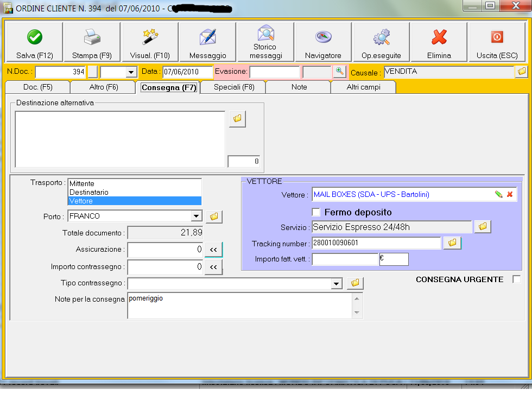This screenshot has height=402, width=532.
Task: Enable the Fermo deposito checkbox
Action: tap(316, 212)
